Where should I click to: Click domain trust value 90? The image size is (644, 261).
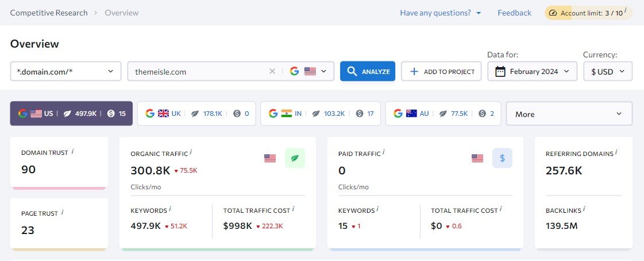(28, 169)
